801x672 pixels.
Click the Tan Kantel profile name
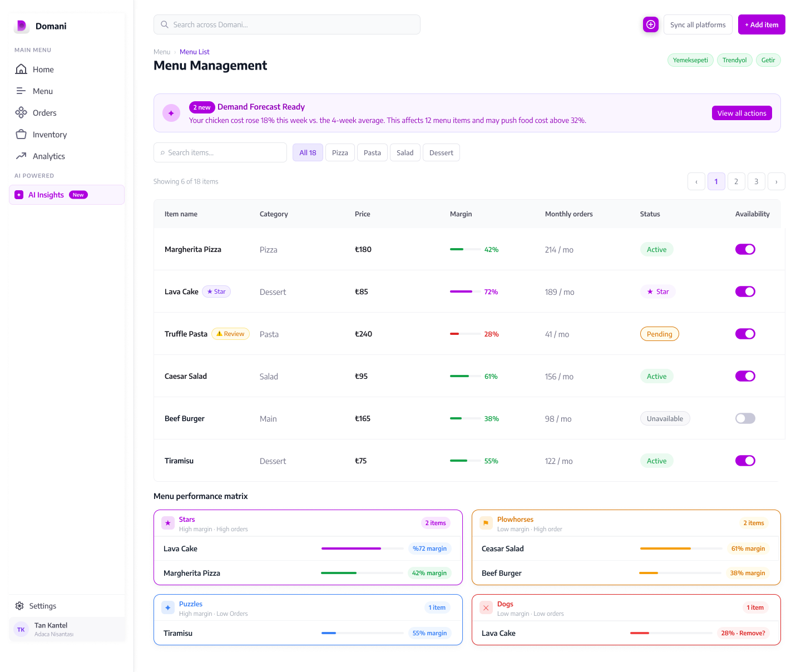[51, 625]
